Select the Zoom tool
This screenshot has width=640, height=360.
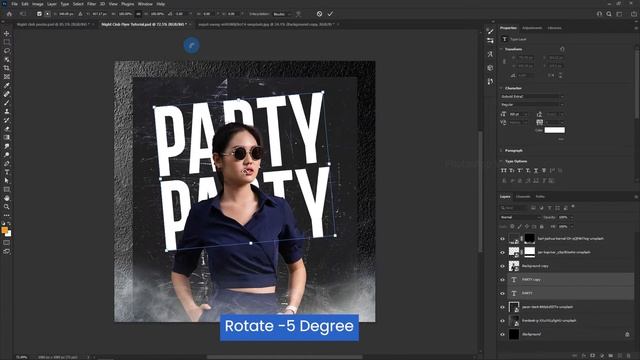point(7,207)
